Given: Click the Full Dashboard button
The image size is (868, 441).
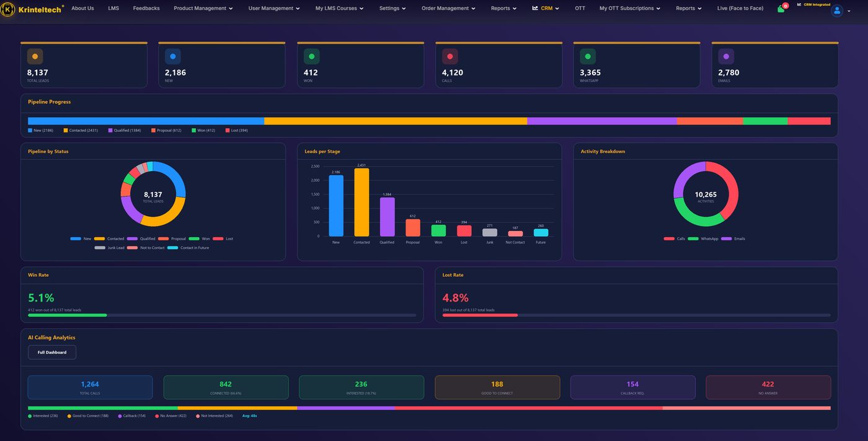Looking at the screenshot, I should pyautogui.click(x=52, y=352).
